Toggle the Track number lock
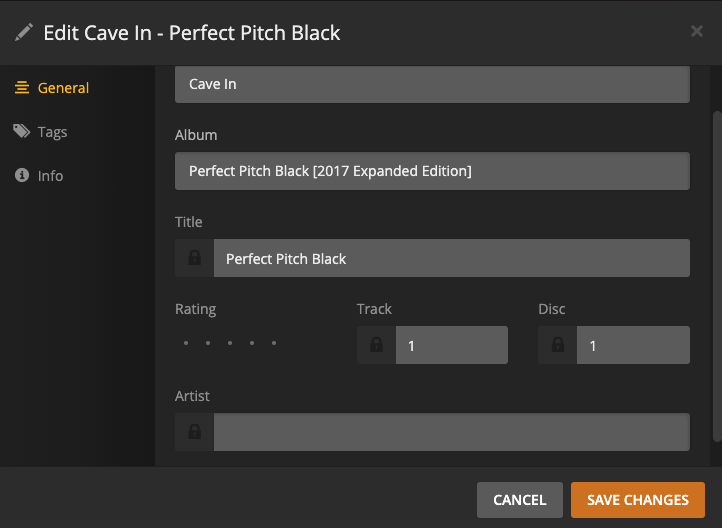 [377, 346]
